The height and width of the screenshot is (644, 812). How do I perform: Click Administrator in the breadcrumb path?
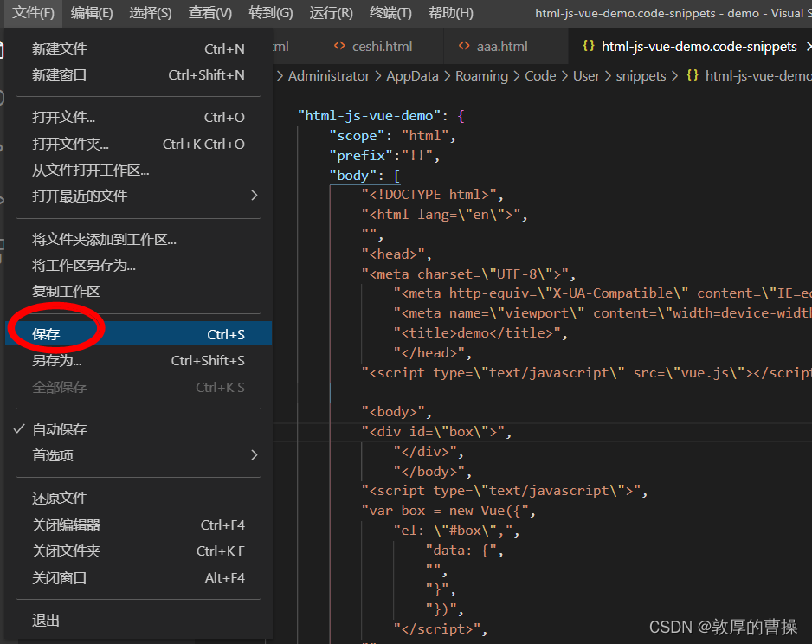point(329,76)
